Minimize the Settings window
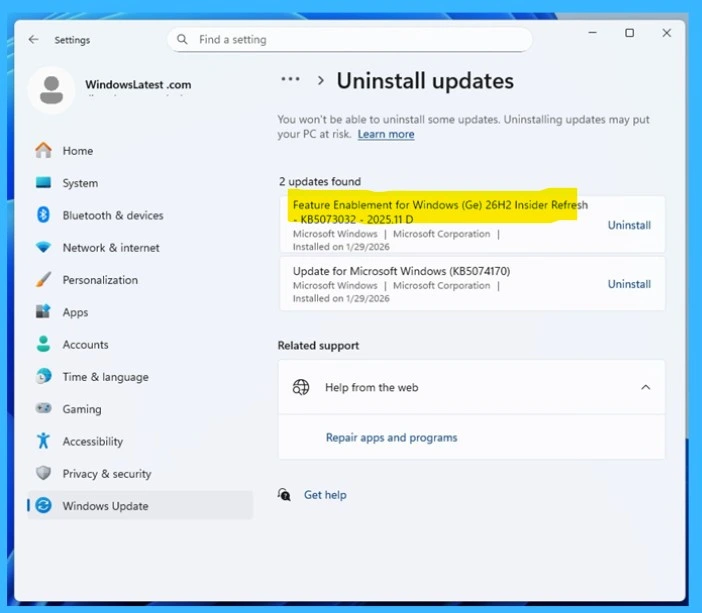Screen dimensions: 702x613 [x=592, y=33]
